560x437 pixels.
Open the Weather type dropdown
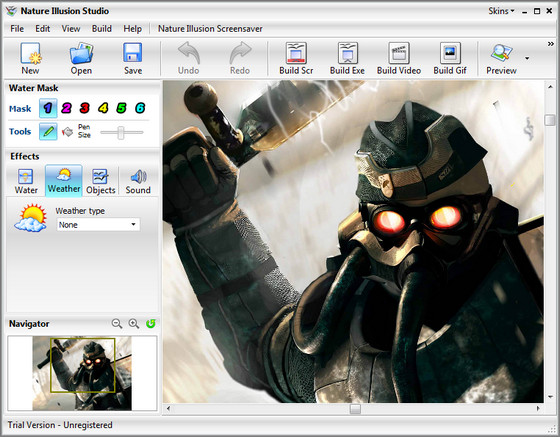click(x=98, y=225)
